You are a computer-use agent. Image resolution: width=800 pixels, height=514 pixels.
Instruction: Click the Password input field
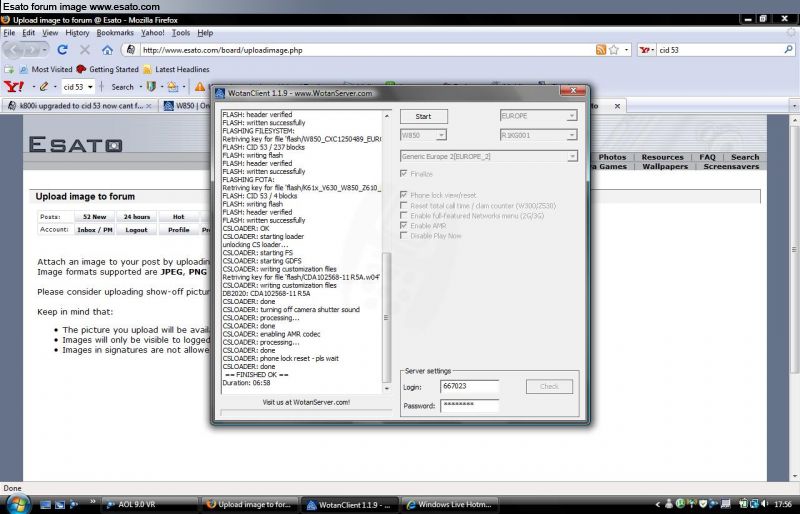pyautogui.click(x=469, y=405)
